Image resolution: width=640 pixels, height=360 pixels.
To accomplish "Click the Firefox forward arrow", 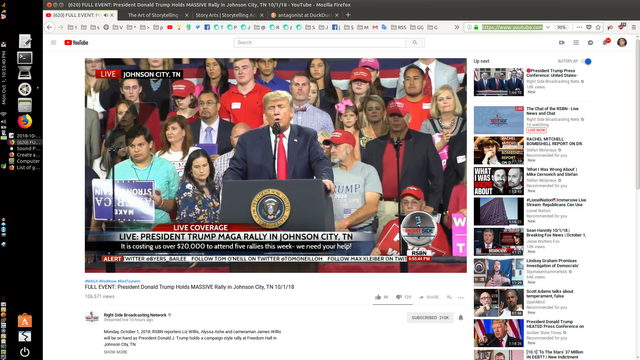I will (x=60, y=27).
